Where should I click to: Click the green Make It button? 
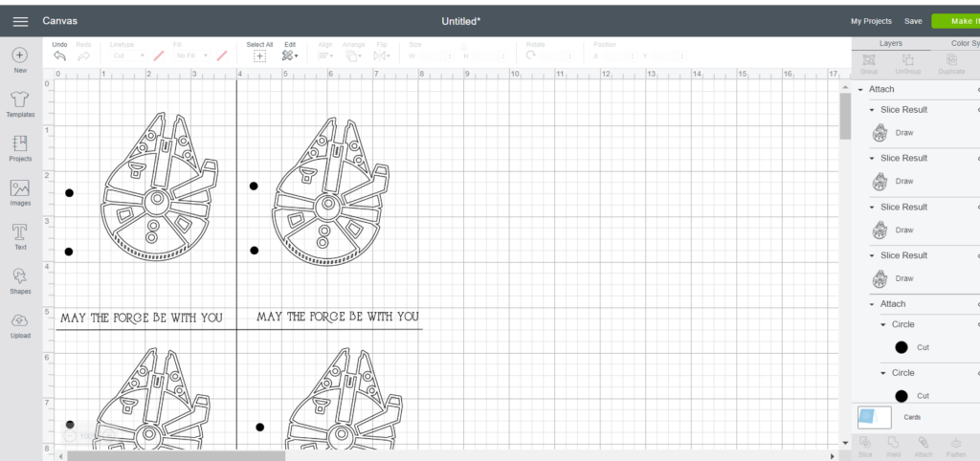tap(956, 21)
